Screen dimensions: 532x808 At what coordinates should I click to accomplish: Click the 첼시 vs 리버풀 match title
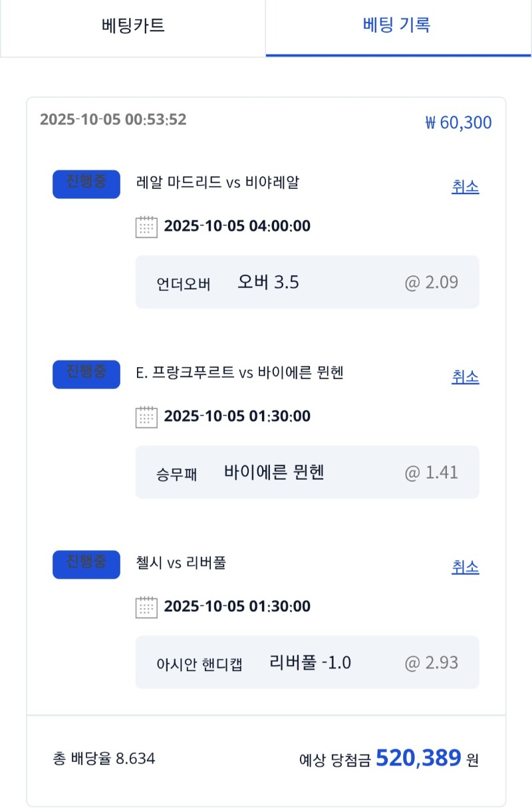180,563
